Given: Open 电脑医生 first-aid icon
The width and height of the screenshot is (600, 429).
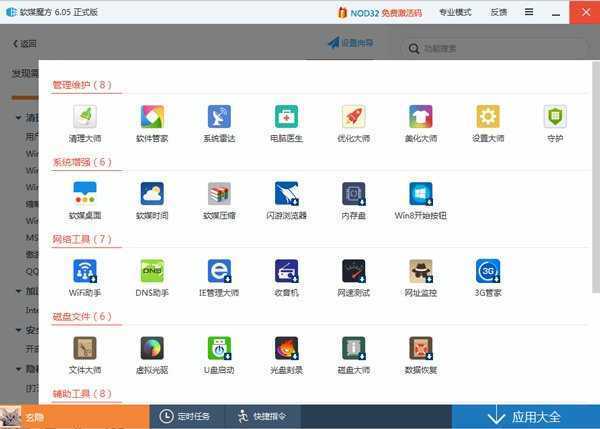Looking at the screenshot, I should click(x=287, y=116).
